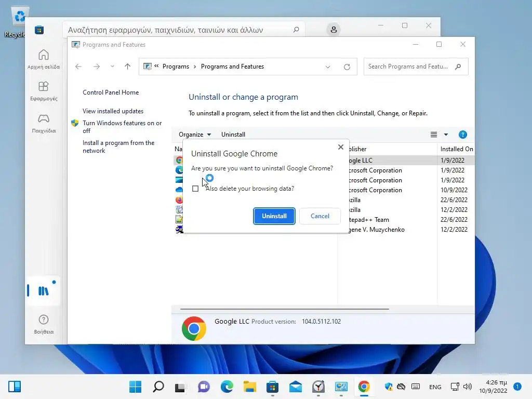The width and height of the screenshot is (532, 399).
Task: Sort by Installed On column header
Action: pyautogui.click(x=456, y=149)
